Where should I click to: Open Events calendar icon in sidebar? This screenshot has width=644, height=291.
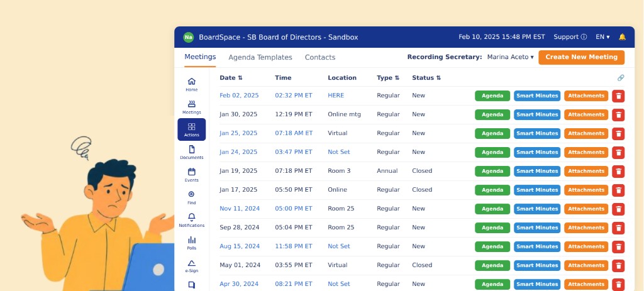[x=191, y=175]
